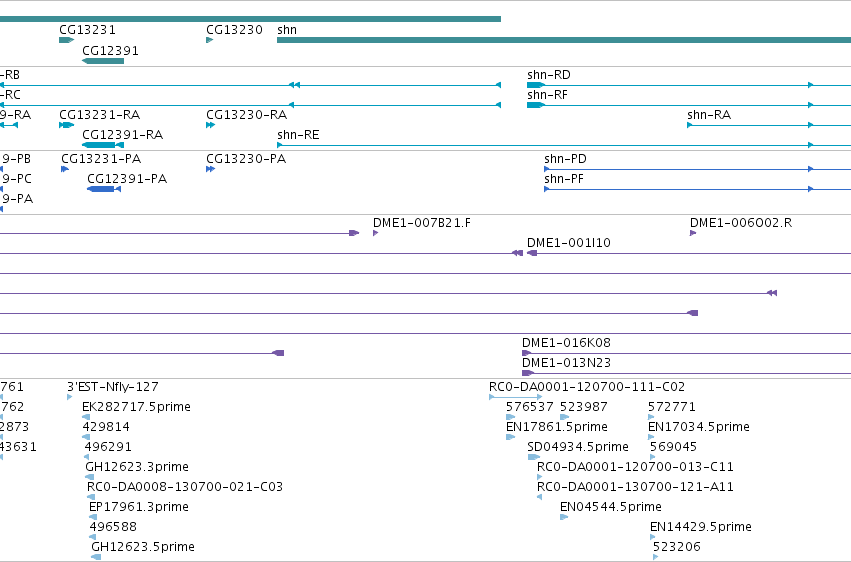The width and height of the screenshot is (851, 562).
Task: Click the shn-RF transcript start block
Action: [x=536, y=105]
